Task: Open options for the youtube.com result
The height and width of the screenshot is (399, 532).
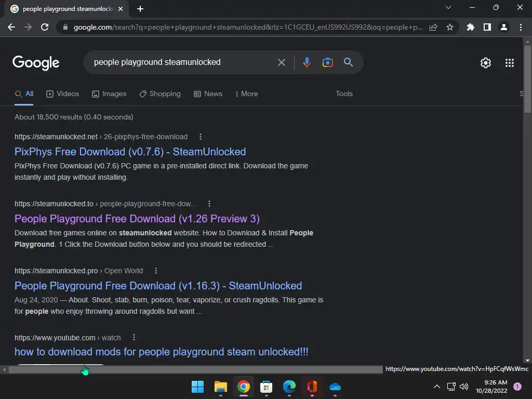Action: click(134, 337)
